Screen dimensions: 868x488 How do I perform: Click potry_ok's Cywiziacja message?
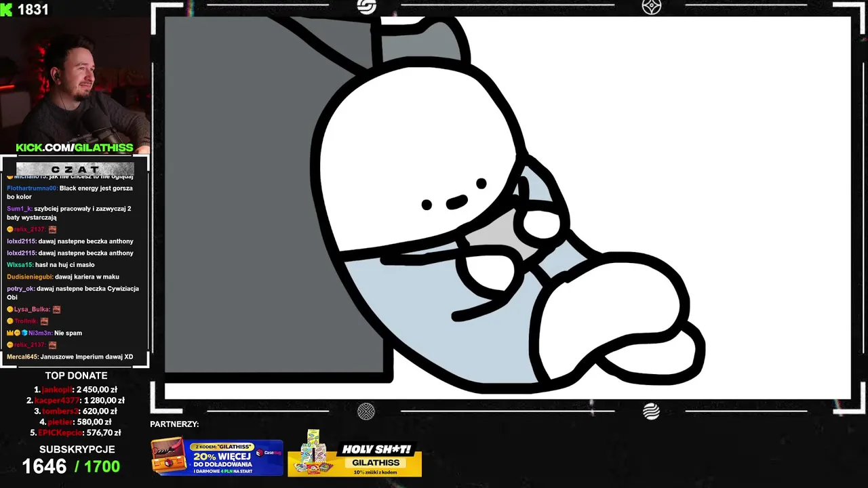pos(73,293)
